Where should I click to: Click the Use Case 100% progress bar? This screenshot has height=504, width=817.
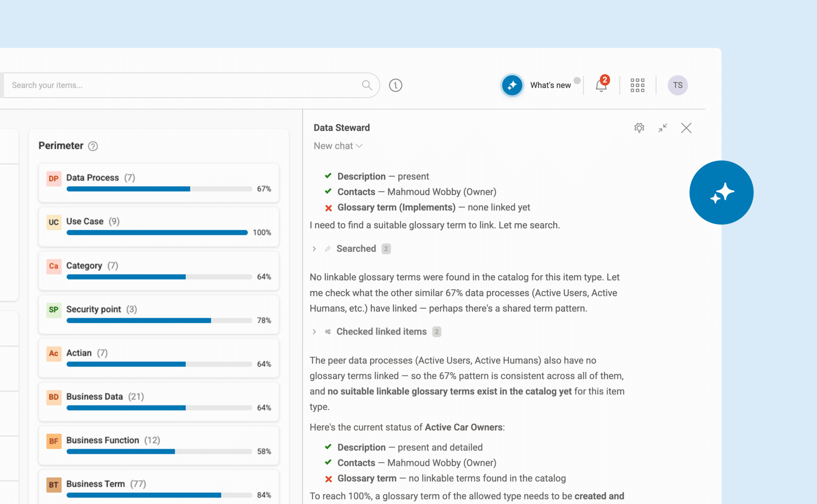click(x=157, y=233)
